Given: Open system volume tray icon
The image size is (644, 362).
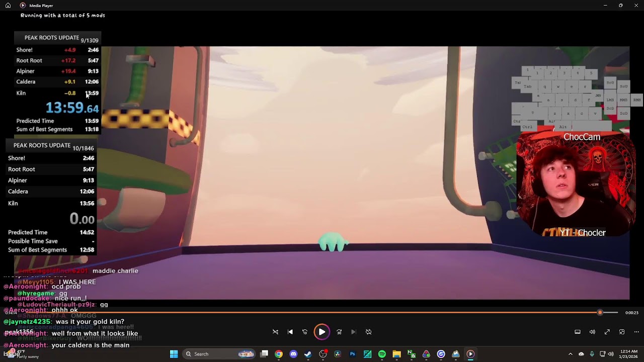Looking at the screenshot, I should [x=611, y=354].
